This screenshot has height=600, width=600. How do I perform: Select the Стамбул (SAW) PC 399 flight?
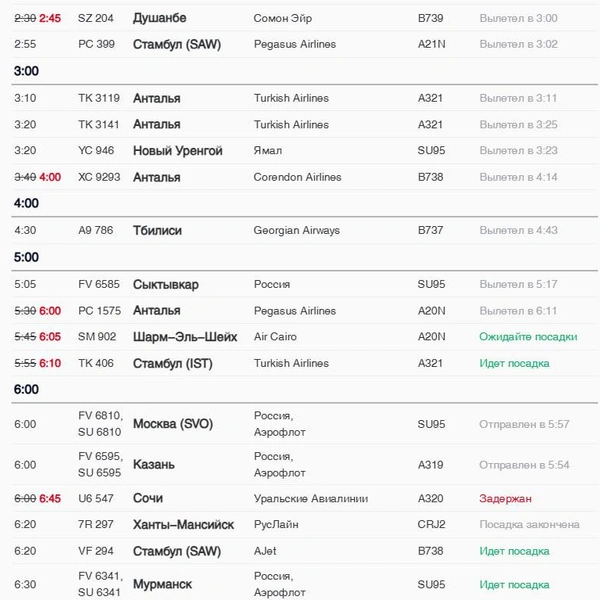click(305, 44)
